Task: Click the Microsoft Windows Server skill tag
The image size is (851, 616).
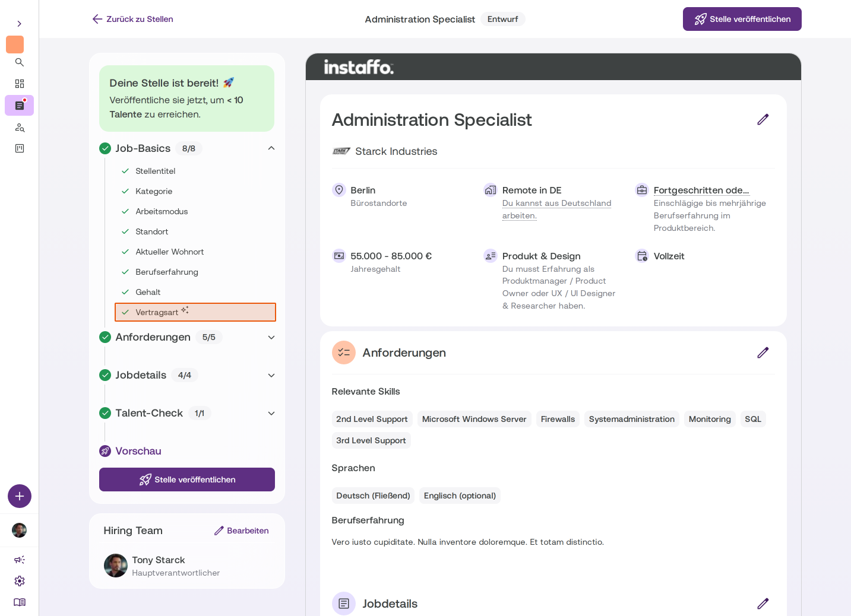Action: coord(474,419)
